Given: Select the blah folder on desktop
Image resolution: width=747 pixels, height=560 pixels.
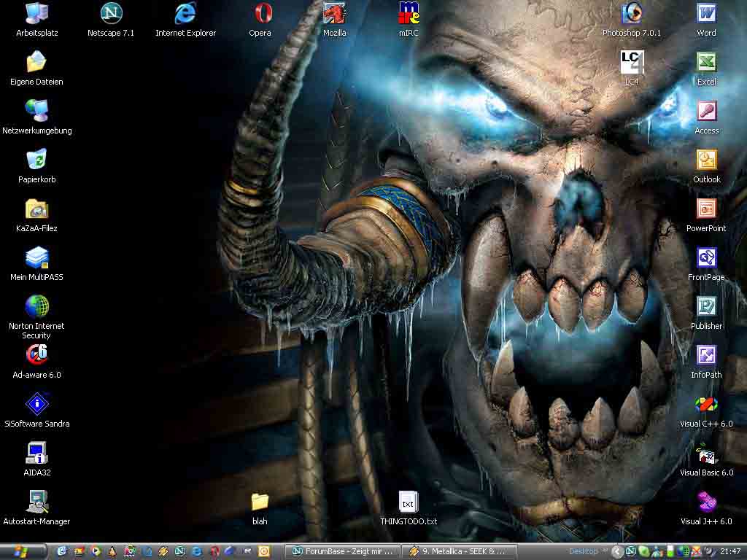Looking at the screenshot, I should 260,508.
